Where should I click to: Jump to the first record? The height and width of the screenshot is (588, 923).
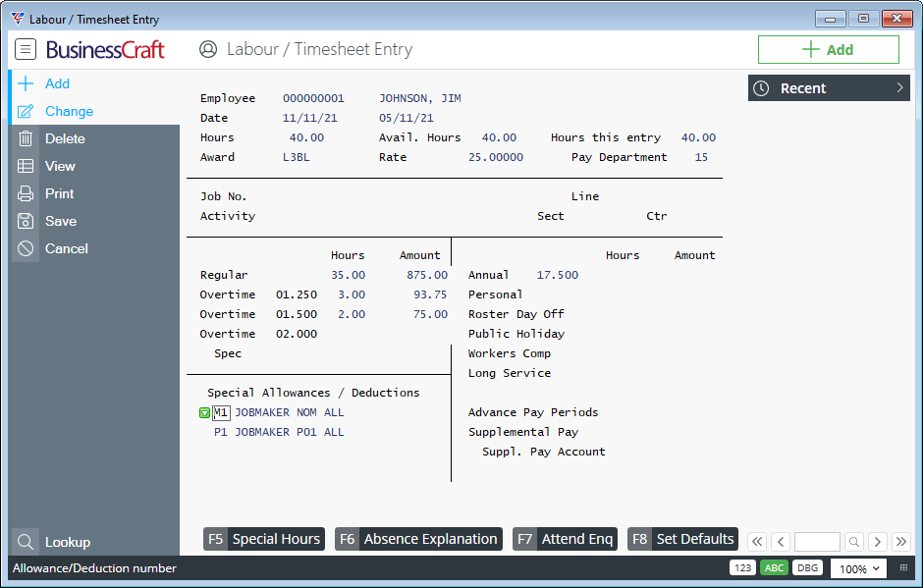tap(758, 542)
